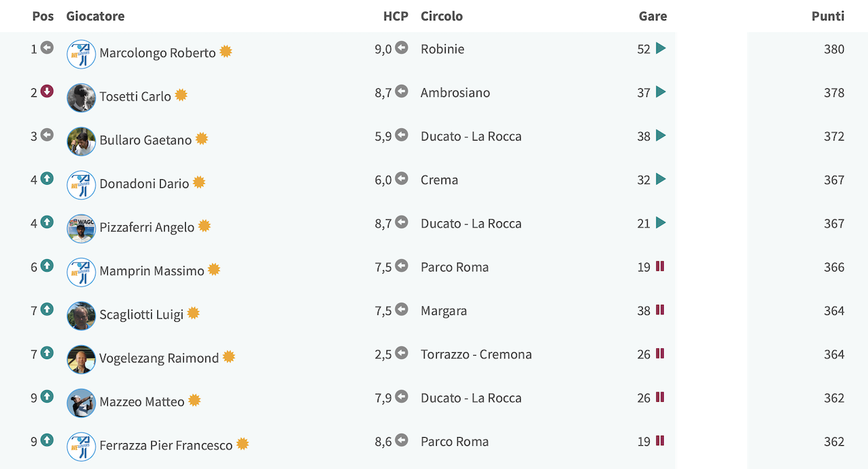The height and width of the screenshot is (469, 868).
Task: Sort by the HCP column header
Action: [x=396, y=16]
